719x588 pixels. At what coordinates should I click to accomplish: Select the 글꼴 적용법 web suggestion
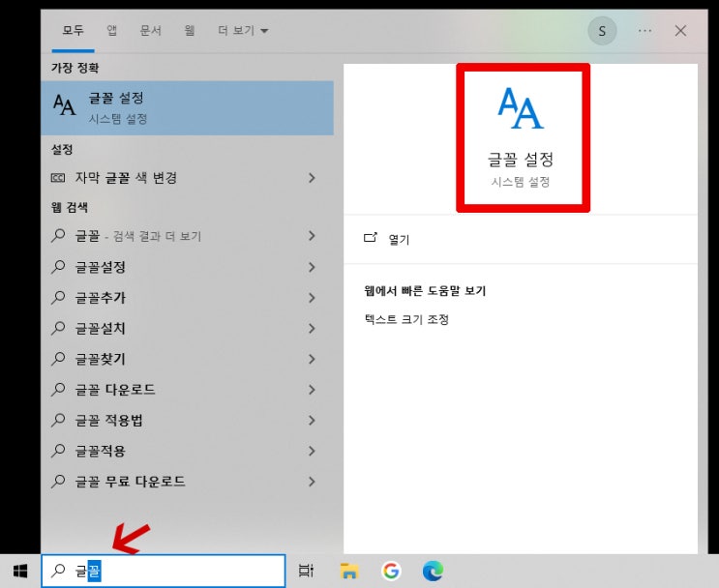187,421
